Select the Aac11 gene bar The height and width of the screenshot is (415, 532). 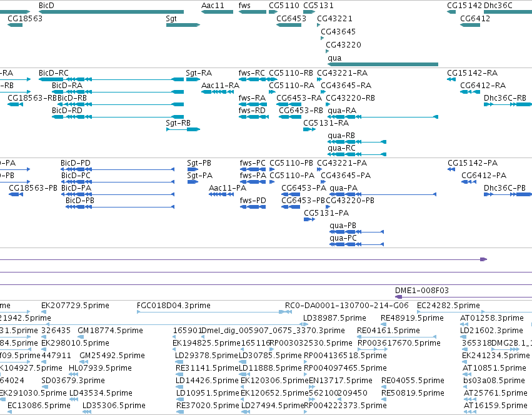[x=217, y=12]
